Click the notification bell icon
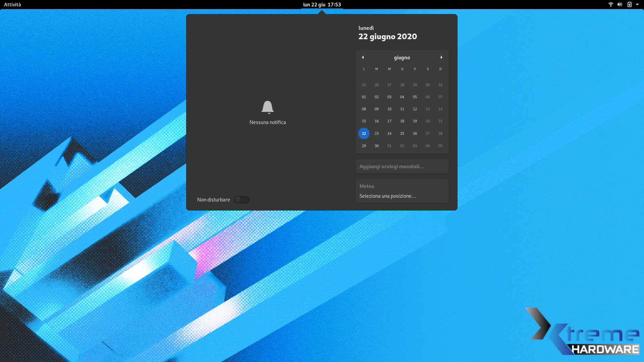 click(x=267, y=107)
